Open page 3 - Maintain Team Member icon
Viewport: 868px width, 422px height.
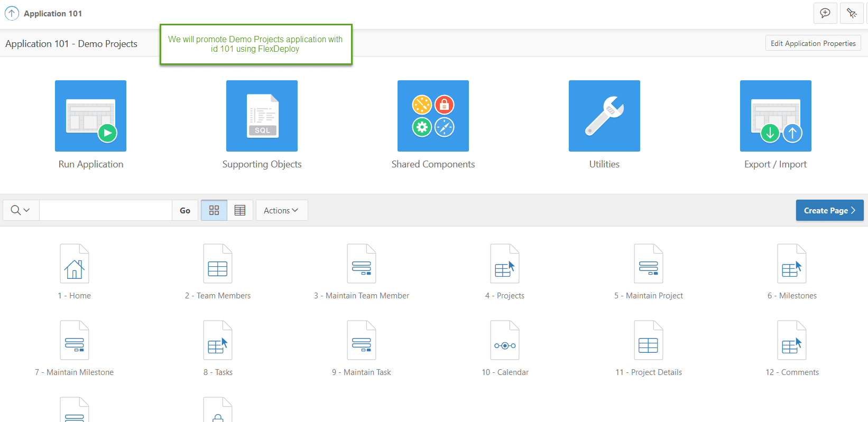362,264
